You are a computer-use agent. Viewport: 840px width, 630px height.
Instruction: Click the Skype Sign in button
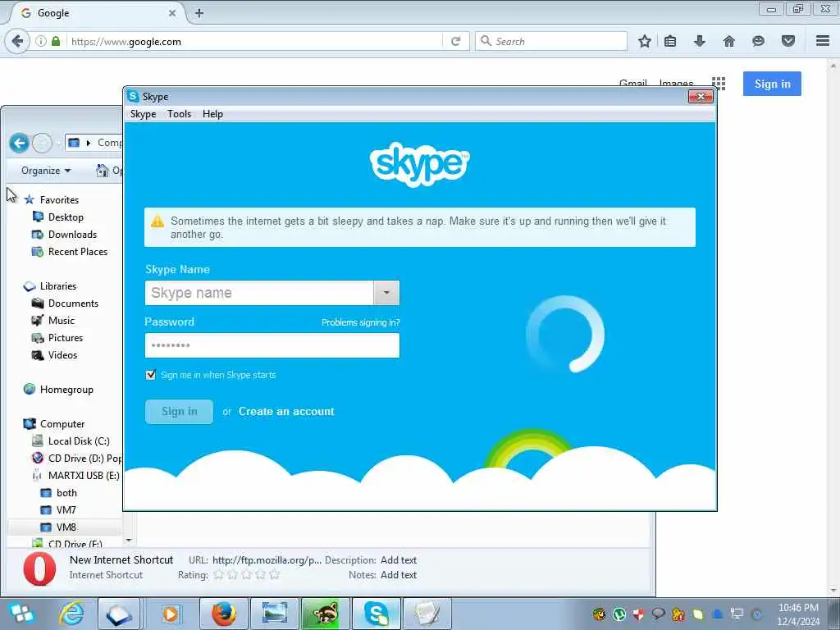[x=179, y=412]
